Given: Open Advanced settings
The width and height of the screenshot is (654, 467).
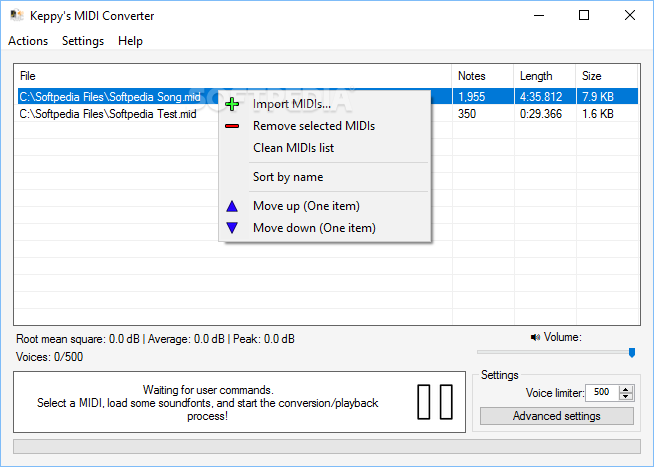Looking at the screenshot, I should pyautogui.click(x=557, y=416).
